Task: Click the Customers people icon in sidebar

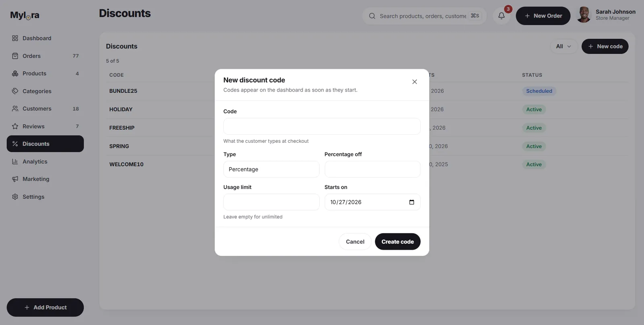Action: (x=15, y=109)
